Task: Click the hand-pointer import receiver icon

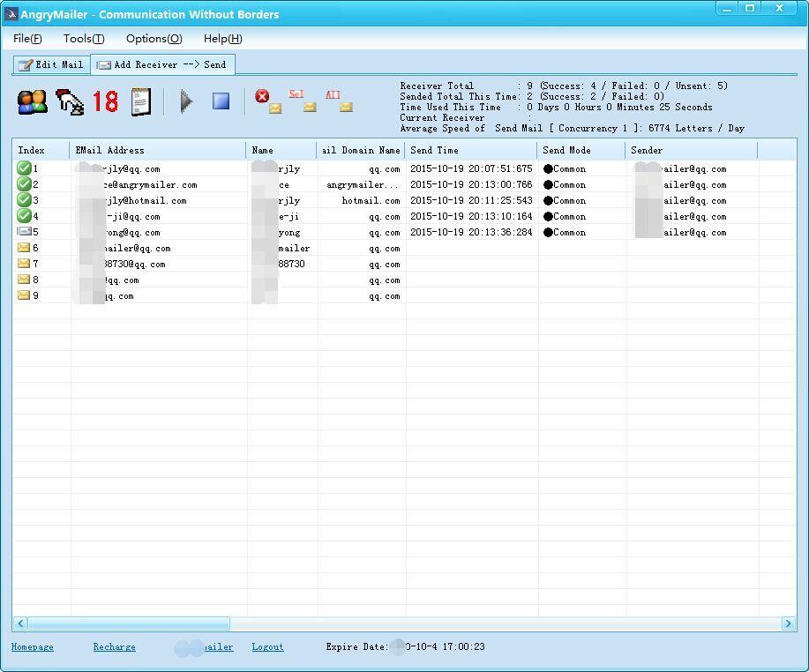Action: tap(70, 101)
